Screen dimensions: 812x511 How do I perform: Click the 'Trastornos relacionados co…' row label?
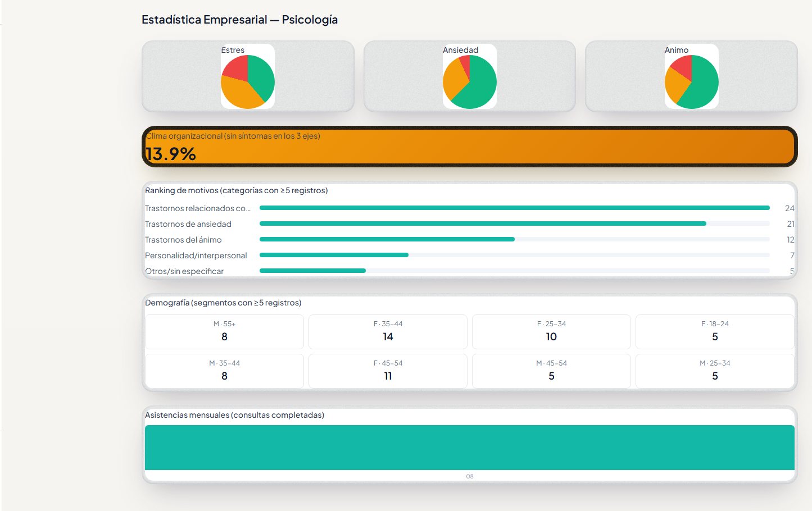pos(198,208)
